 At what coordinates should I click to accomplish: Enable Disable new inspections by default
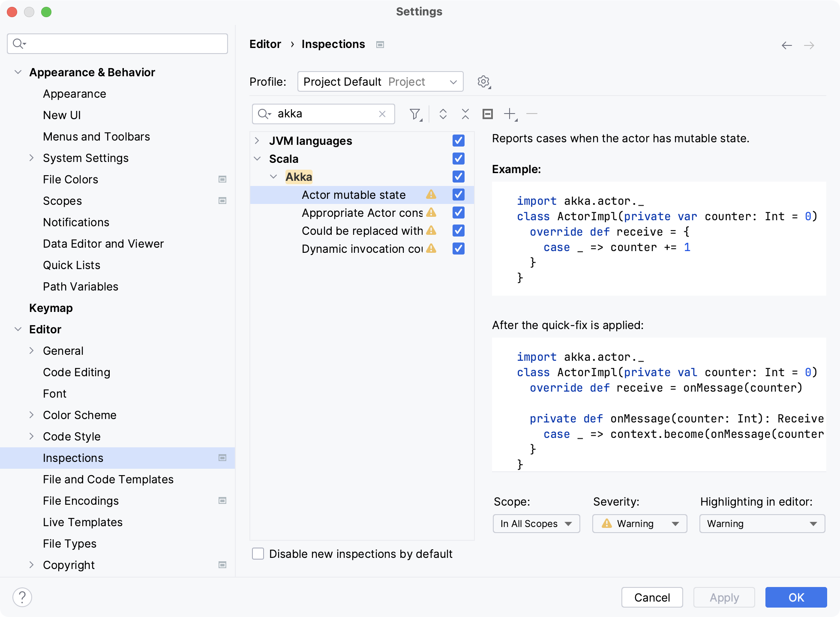(258, 554)
